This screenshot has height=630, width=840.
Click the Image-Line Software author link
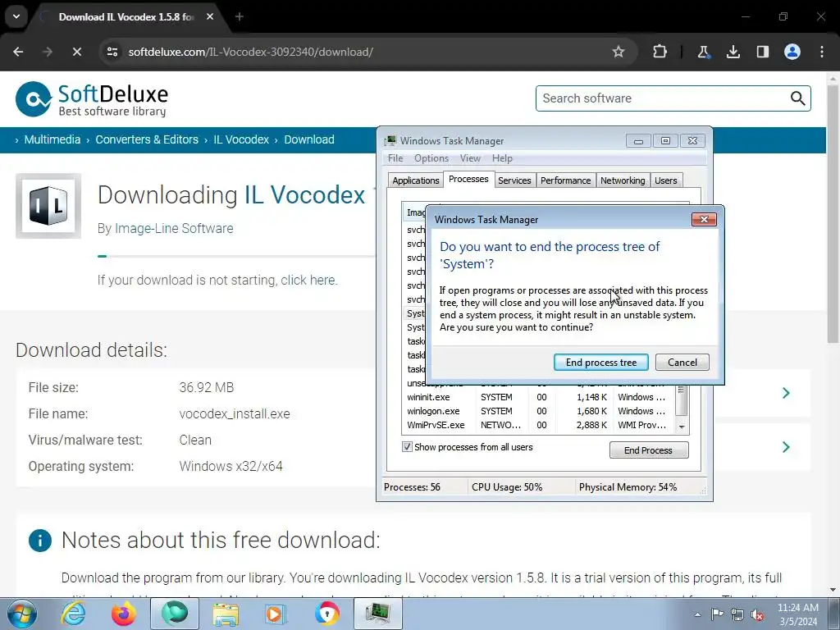(174, 228)
